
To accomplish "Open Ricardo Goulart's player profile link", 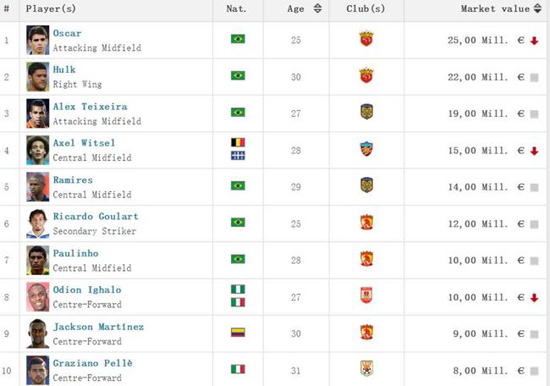I will [96, 217].
